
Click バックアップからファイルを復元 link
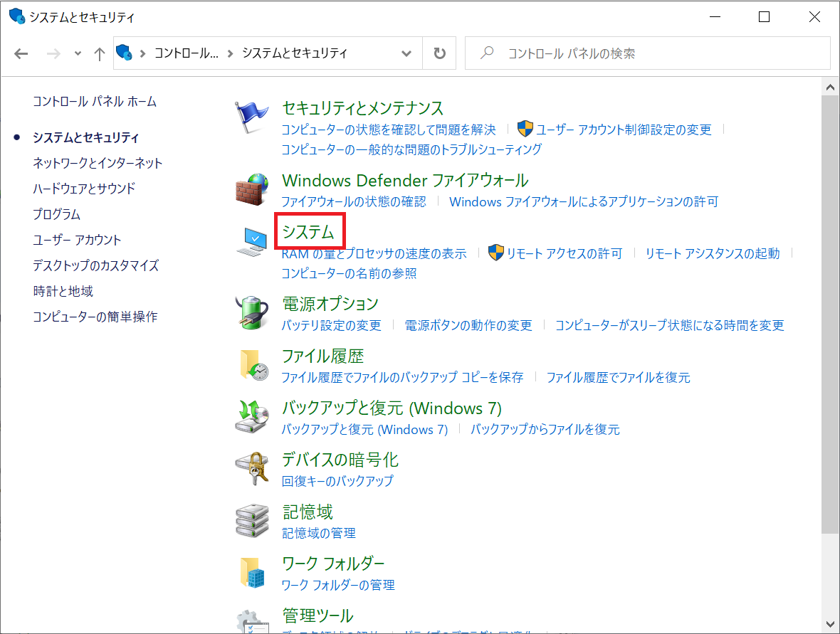[x=545, y=430]
